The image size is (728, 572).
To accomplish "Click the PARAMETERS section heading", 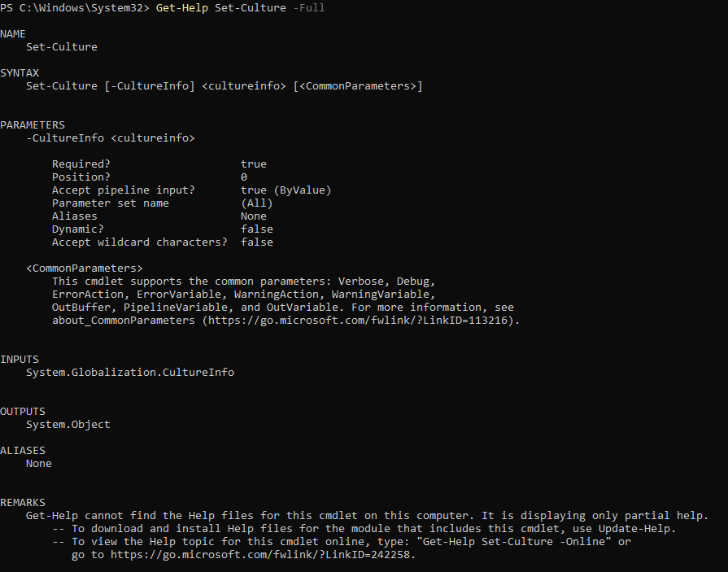I will (33, 124).
